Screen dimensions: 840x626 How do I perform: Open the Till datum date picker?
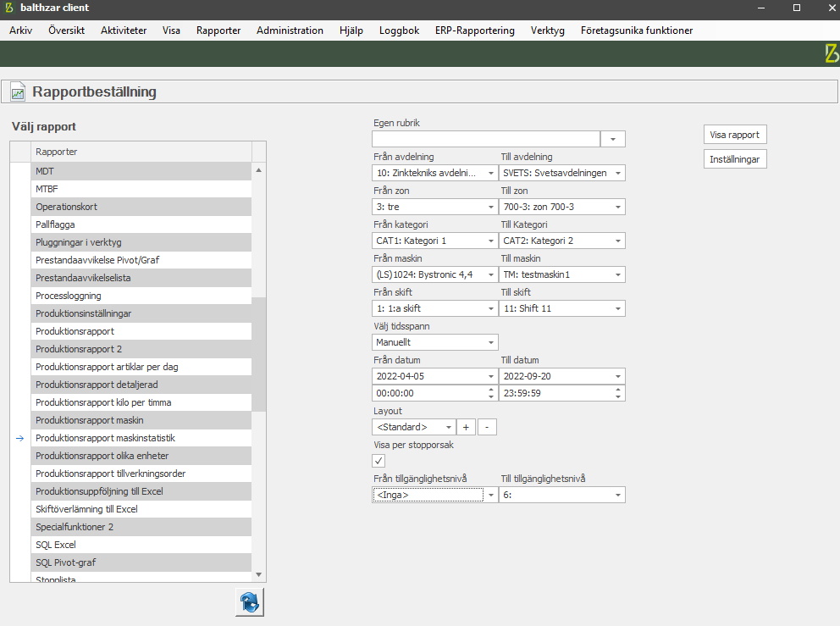tap(617, 376)
